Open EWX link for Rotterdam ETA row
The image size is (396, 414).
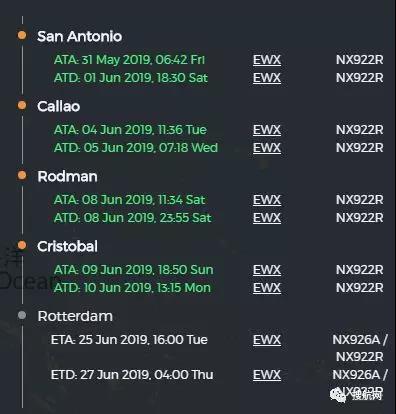[267, 340]
